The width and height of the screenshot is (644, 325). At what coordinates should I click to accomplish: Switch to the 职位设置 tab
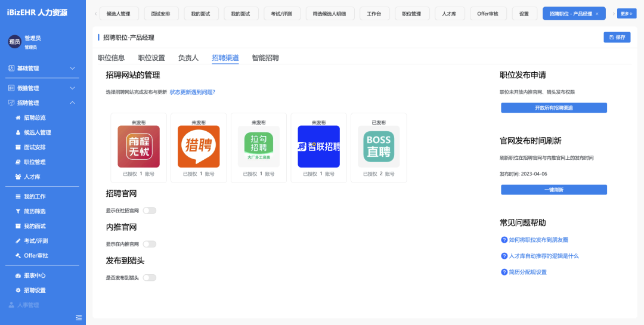[x=151, y=58]
